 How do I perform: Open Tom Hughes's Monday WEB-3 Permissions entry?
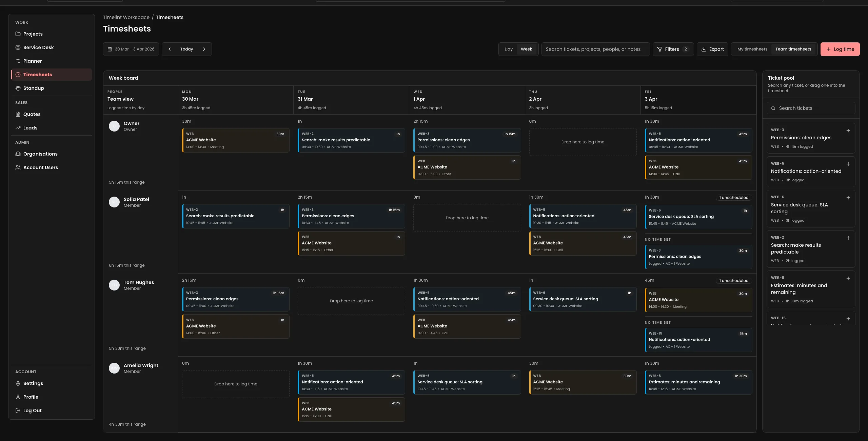[x=236, y=299]
